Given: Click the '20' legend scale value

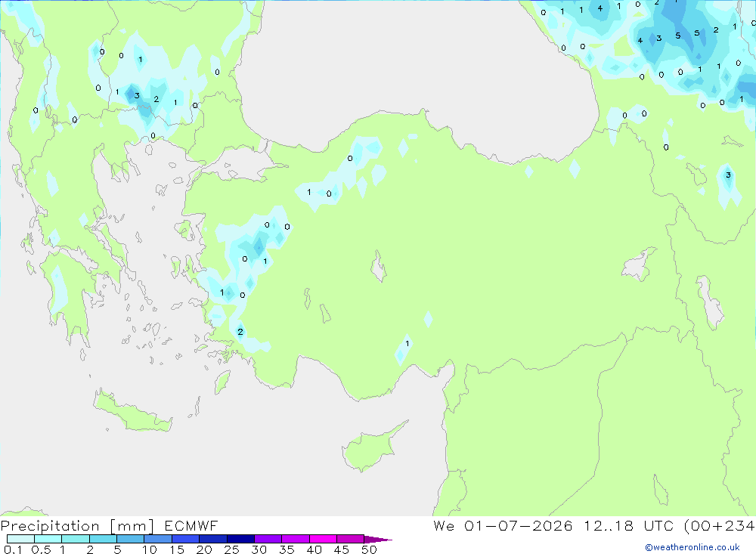Looking at the screenshot, I should pyautogui.click(x=204, y=549).
